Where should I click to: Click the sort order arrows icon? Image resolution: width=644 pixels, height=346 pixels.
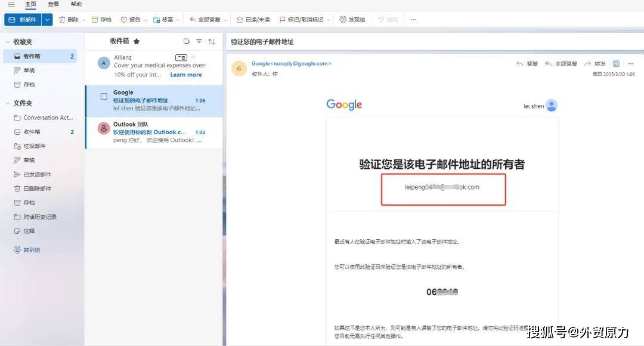(211, 41)
